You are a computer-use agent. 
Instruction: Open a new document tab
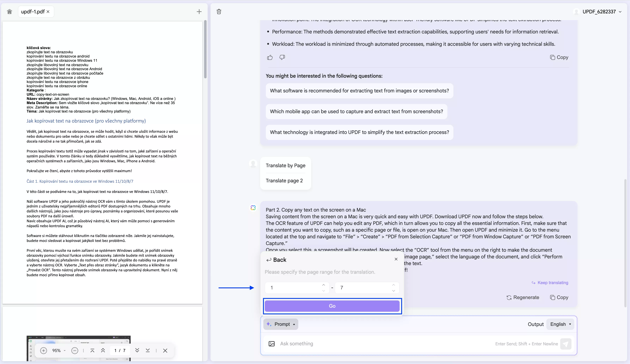pyautogui.click(x=199, y=11)
